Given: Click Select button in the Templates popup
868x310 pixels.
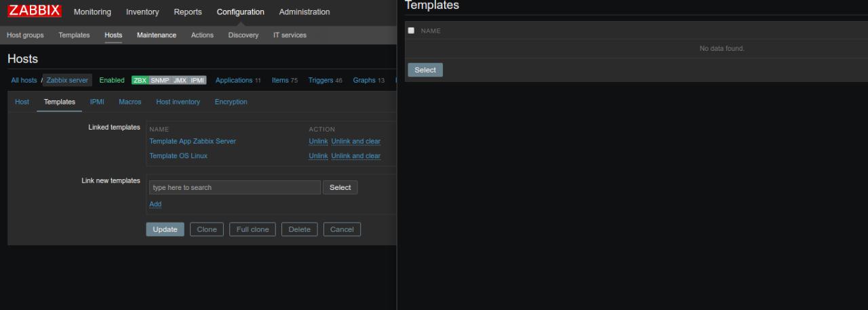Looking at the screenshot, I should 425,70.
